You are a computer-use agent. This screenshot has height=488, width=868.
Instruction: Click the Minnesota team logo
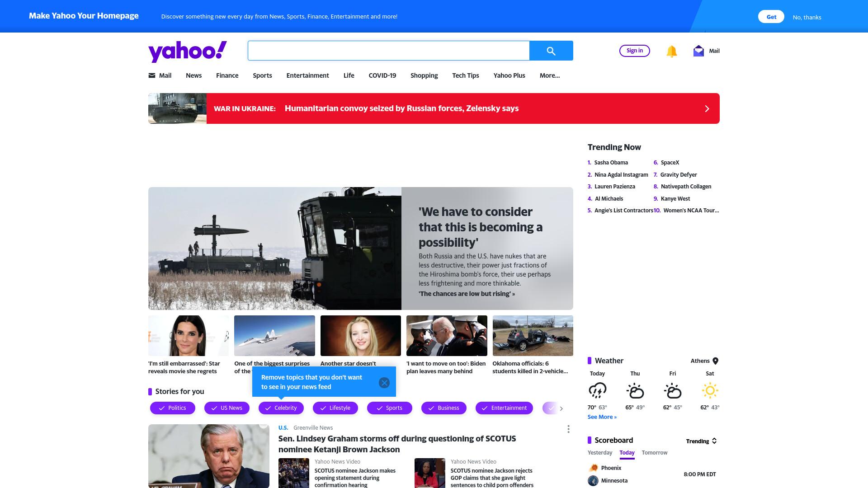point(593,480)
